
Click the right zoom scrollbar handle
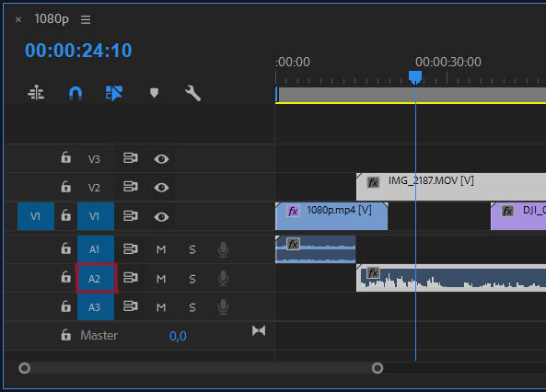coord(378,368)
